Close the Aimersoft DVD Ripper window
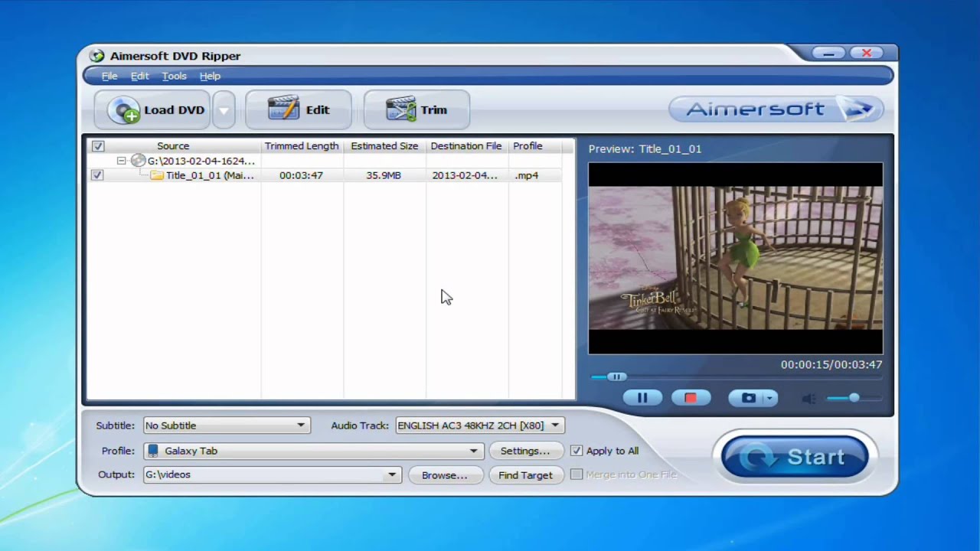 point(867,53)
